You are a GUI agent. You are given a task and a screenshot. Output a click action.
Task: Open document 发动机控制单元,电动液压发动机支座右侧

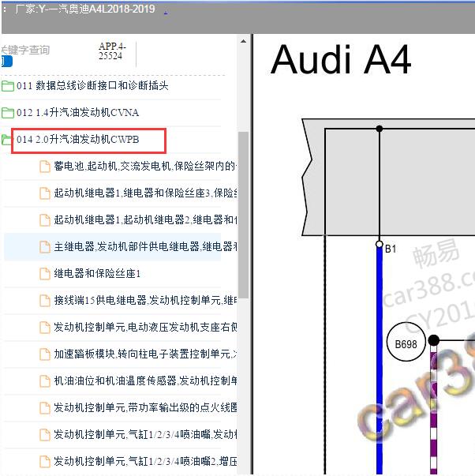click(x=146, y=327)
